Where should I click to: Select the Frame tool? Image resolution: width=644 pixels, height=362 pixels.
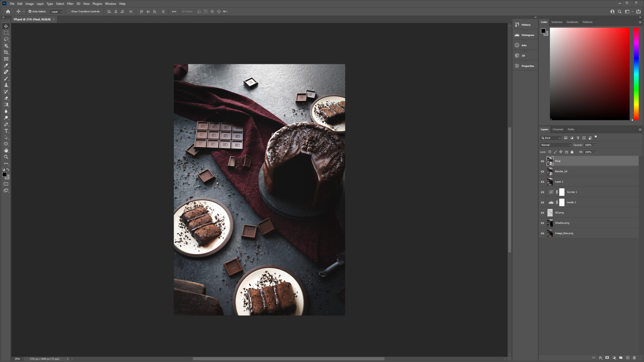click(x=6, y=59)
